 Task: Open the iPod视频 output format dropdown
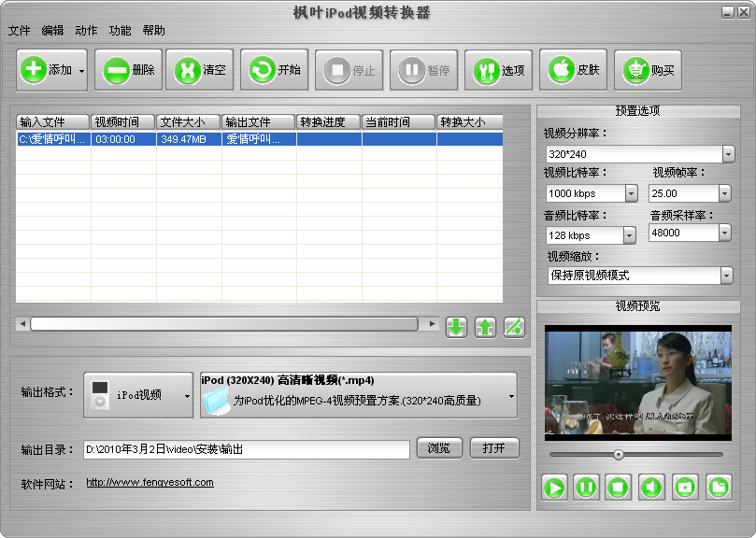tap(138, 395)
